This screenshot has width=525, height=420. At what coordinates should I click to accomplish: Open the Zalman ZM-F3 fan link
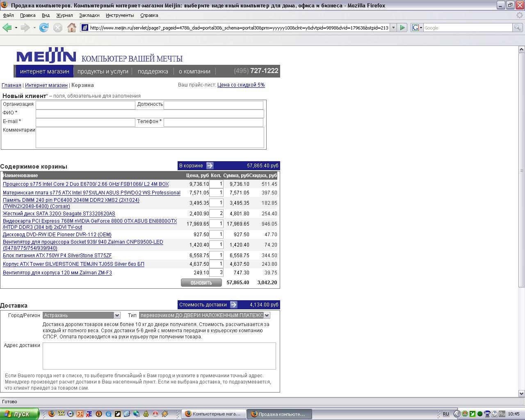57,273
